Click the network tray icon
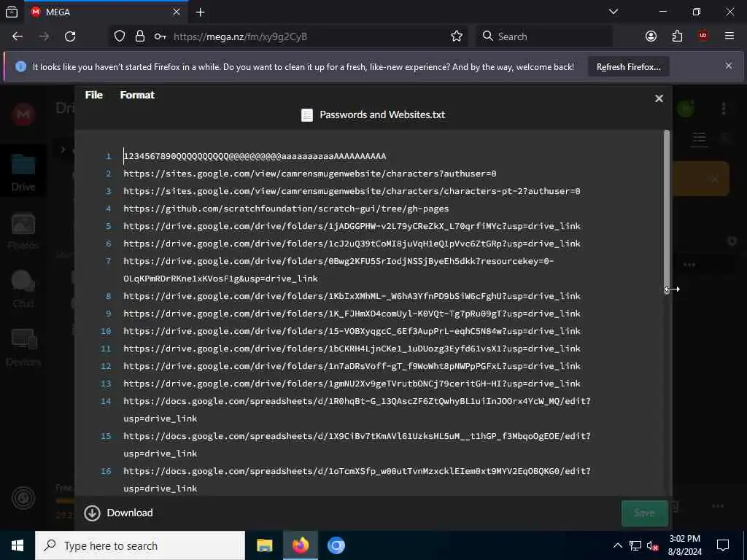 [635, 545]
